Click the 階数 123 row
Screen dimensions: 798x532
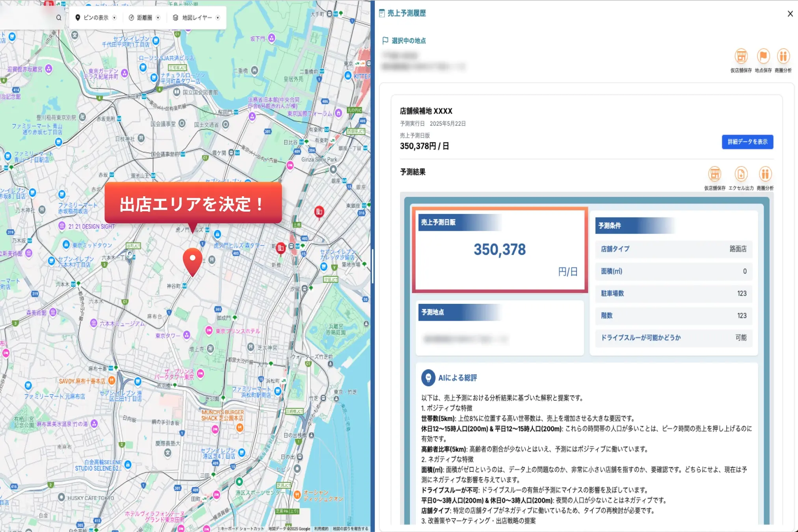[x=673, y=316]
